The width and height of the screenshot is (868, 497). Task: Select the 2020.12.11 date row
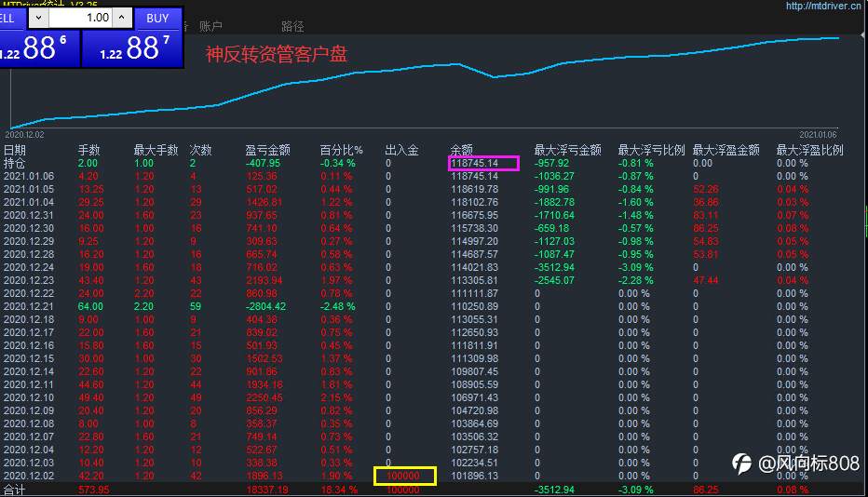point(29,384)
